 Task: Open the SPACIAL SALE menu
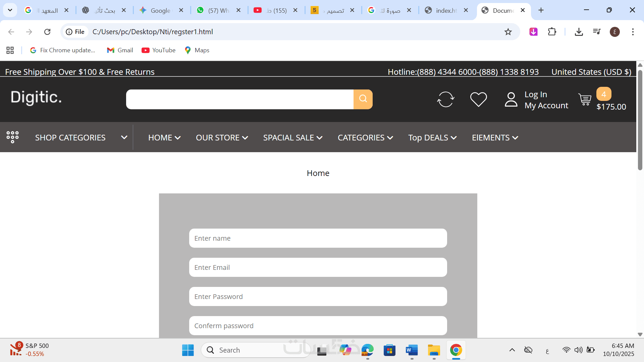[x=292, y=138]
